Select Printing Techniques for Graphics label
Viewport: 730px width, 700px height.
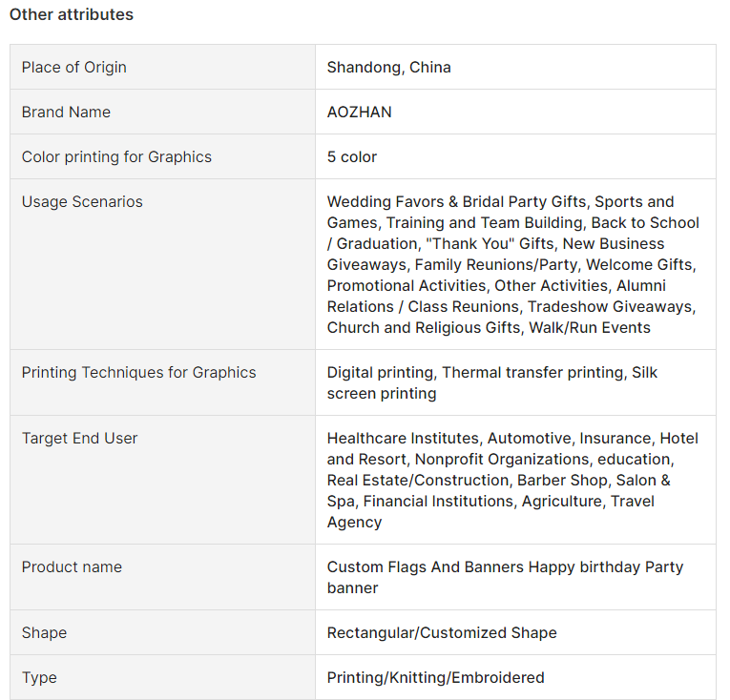pos(138,372)
